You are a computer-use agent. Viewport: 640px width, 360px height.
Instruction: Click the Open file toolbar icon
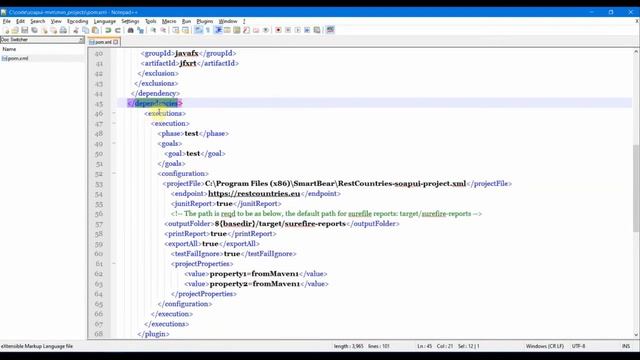pos(15,30)
